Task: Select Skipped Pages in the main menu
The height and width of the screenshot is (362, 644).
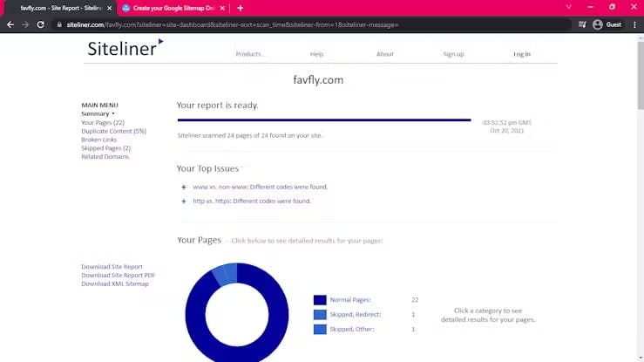Action: [x=105, y=148]
